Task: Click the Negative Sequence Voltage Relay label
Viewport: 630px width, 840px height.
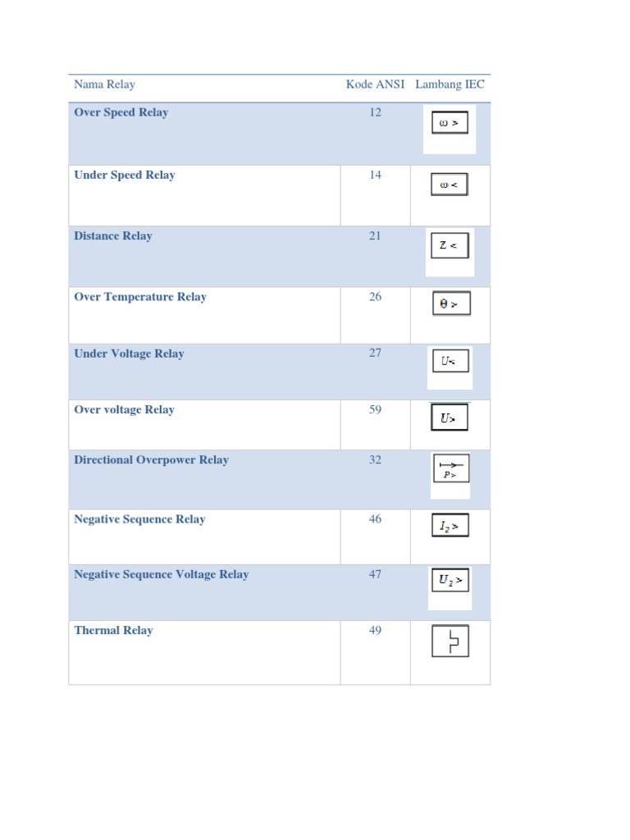Action: click(161, 575)
